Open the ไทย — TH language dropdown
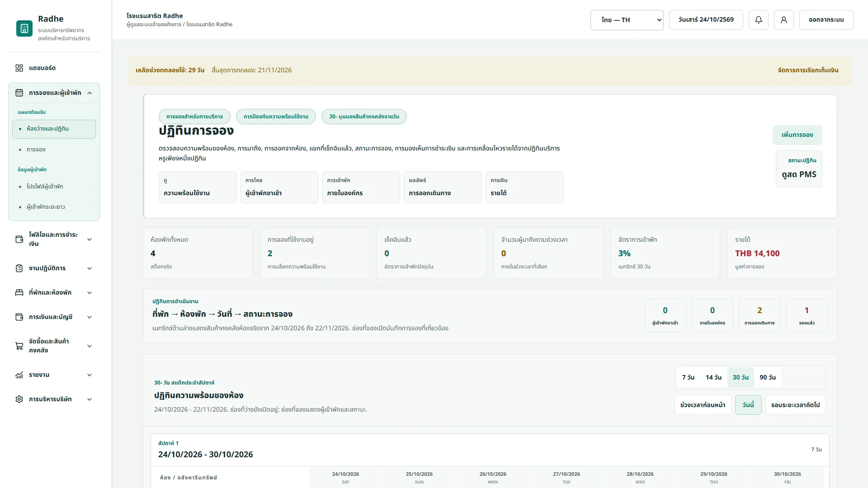The width and height of the screenshot is (868, 488). click(x=627, y=20)
